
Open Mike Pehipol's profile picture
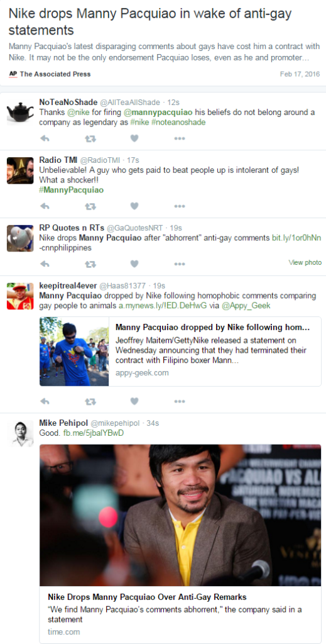(20, 433)
